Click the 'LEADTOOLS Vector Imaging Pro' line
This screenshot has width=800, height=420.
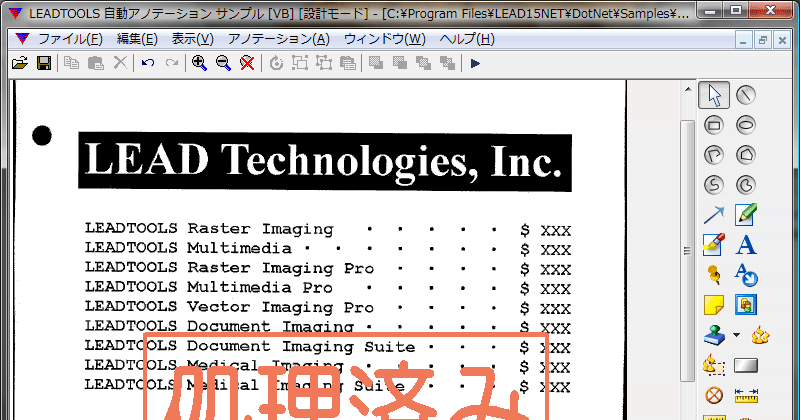pyautogui.click(x=328, y=307)
